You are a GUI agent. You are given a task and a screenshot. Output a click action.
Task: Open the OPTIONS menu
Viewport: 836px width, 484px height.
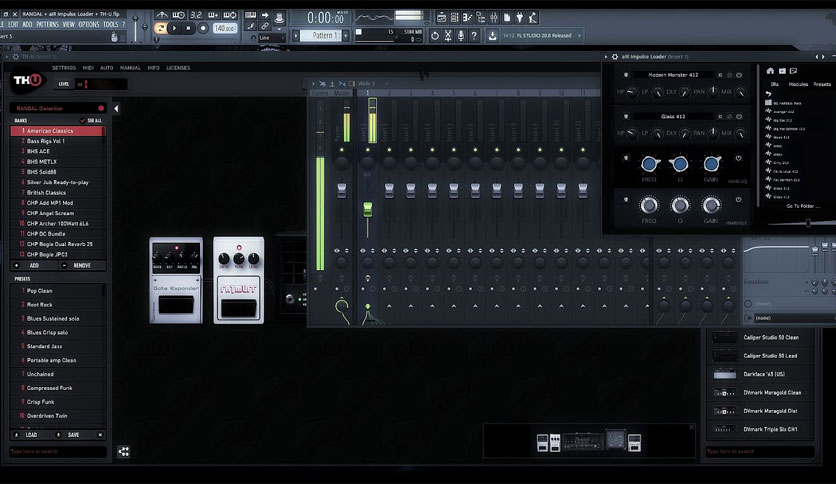coord(89,25)
